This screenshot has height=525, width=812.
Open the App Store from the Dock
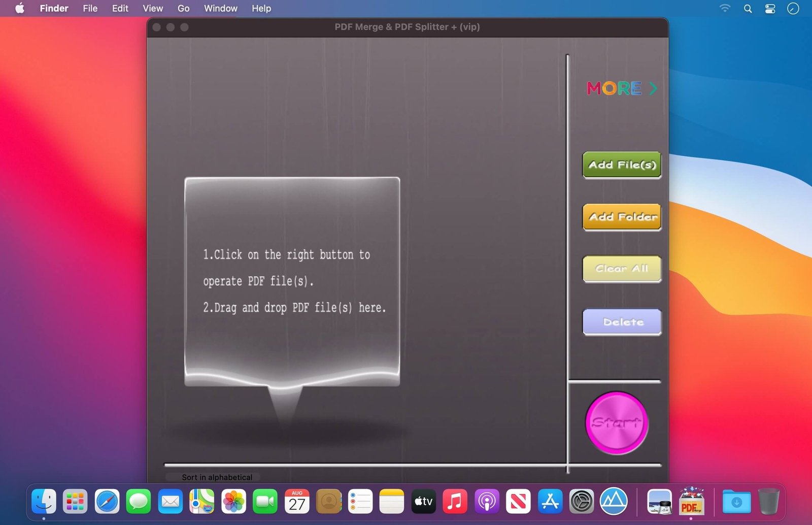point(551,502)
